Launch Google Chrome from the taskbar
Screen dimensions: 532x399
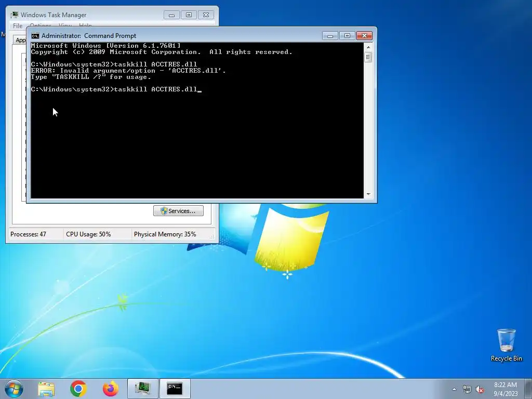point(78,389)
